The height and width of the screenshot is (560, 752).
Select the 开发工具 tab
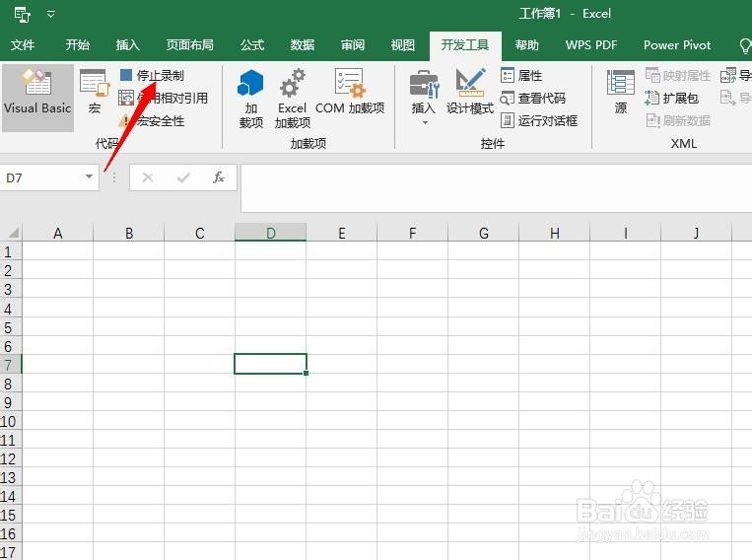click(465, 45)
